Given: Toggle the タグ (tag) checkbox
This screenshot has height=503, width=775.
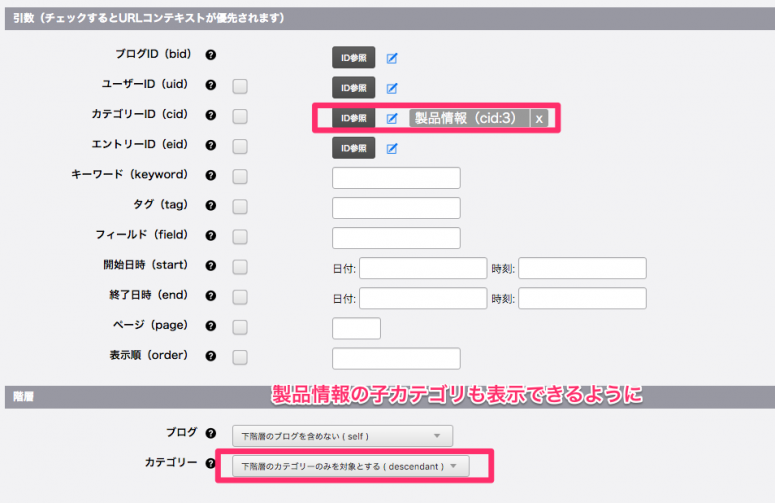Looking at the screenshot, I should coord(240,207).
